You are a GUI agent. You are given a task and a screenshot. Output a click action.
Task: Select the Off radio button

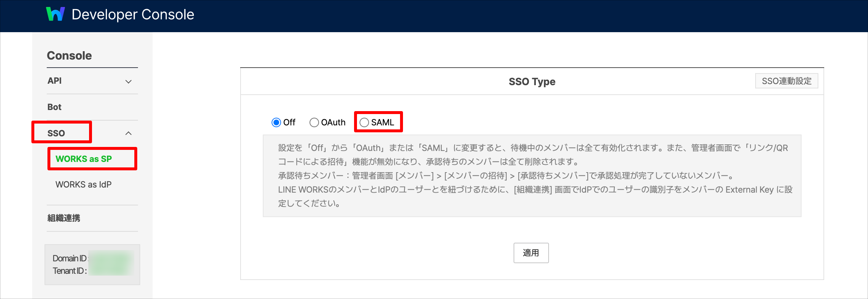276,122
